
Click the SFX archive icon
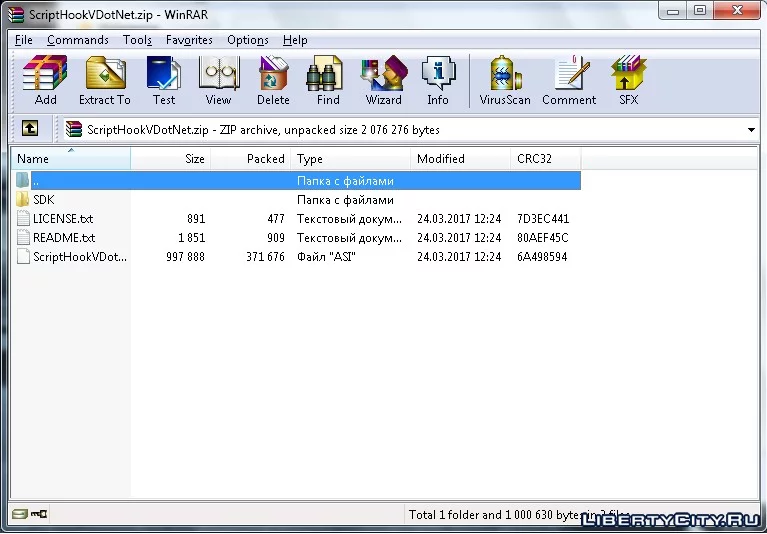[629, 73]
